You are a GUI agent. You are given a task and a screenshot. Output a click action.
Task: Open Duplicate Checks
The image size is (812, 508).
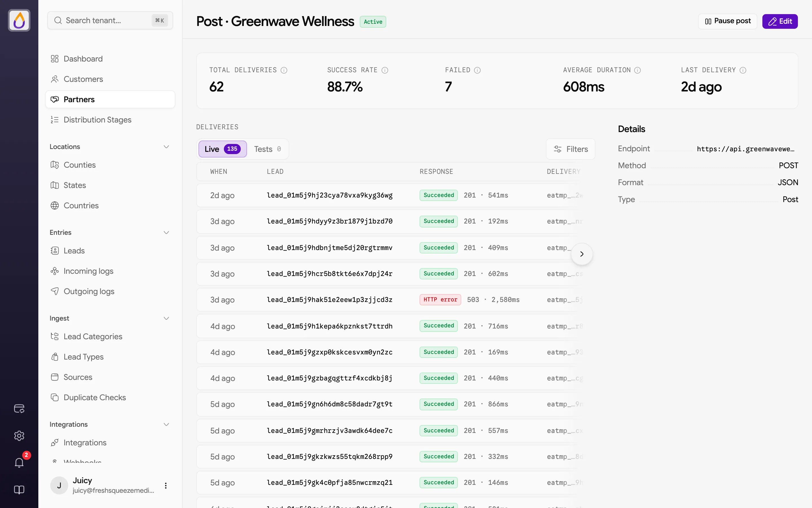tap(110, 397)
